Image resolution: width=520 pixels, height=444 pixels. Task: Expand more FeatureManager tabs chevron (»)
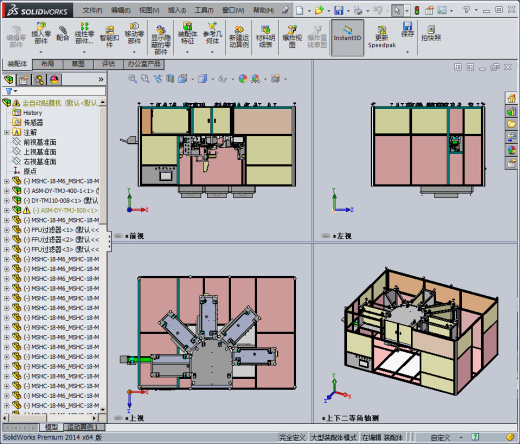point(101,80)
